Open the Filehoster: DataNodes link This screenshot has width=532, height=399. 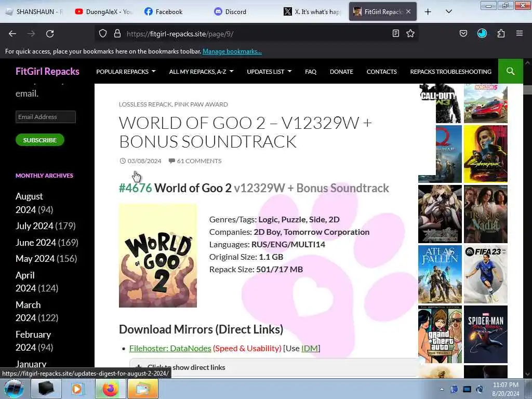point(170,348)
